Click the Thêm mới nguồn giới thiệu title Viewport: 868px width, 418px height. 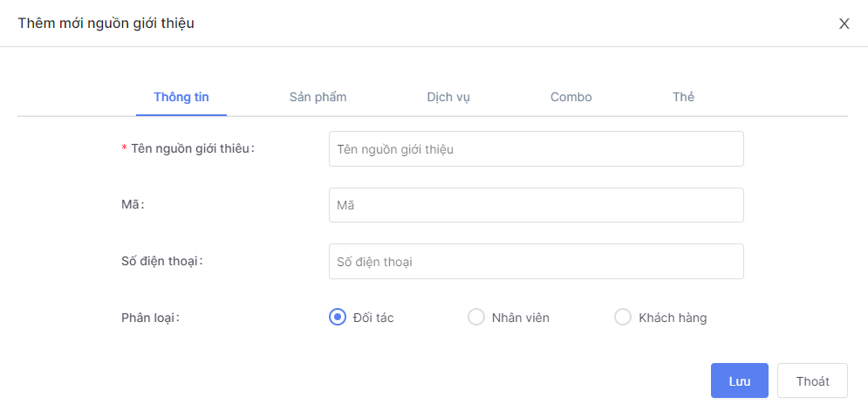(106, 24)
